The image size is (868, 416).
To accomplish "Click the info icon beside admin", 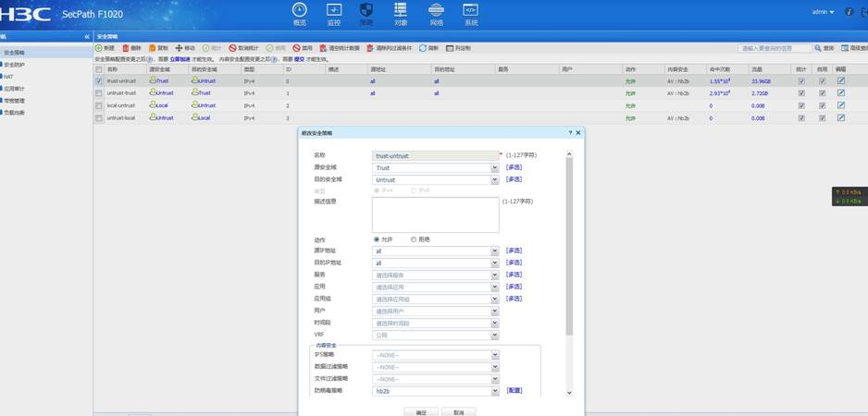I will [849, 12].
